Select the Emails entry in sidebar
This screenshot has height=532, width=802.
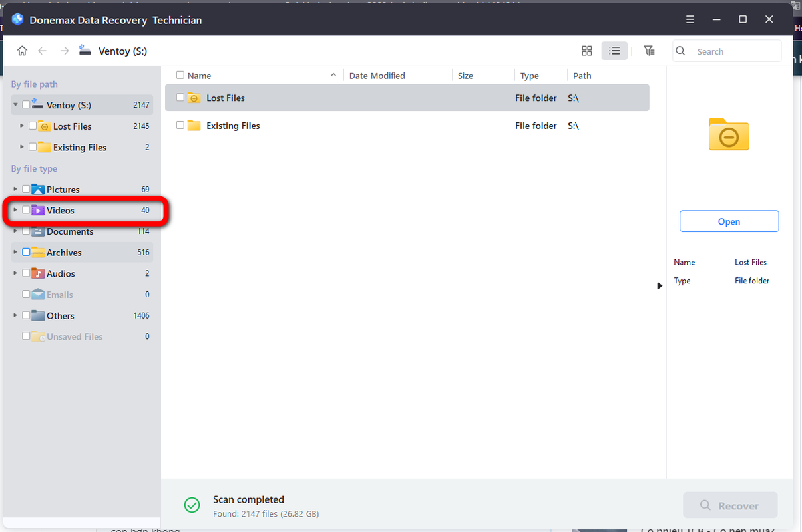[x=82, y=295]
